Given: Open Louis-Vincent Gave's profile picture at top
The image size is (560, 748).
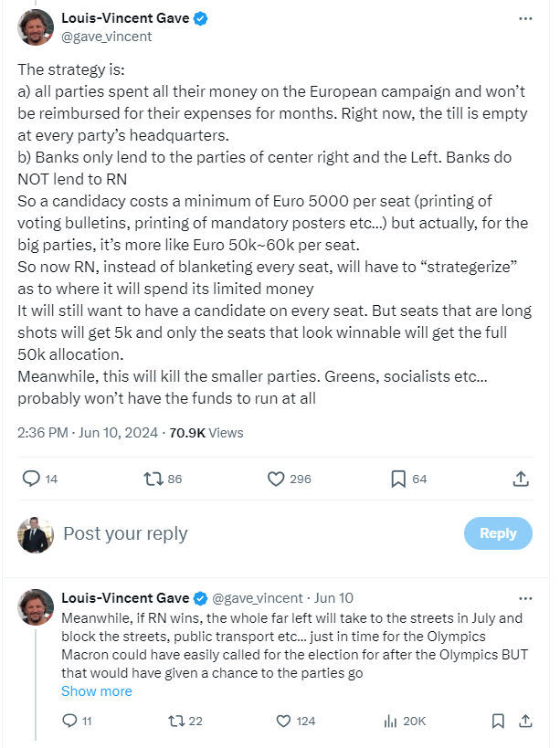Looking at the screenshot, I should [x=36, y=27].
